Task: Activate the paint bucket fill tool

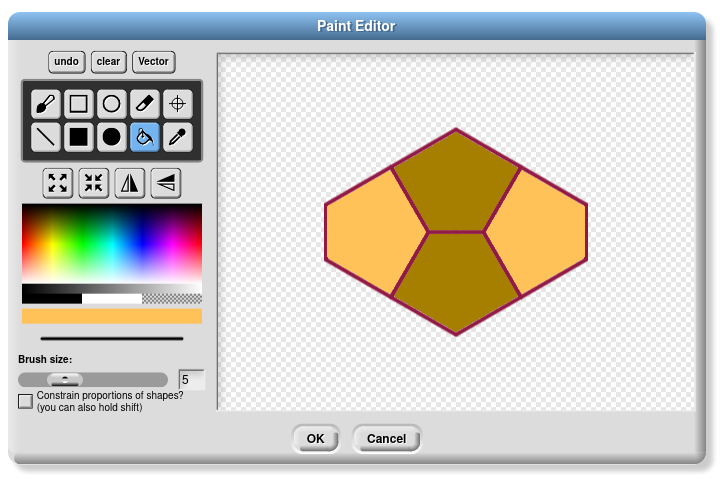Action: tap(145, 137)
